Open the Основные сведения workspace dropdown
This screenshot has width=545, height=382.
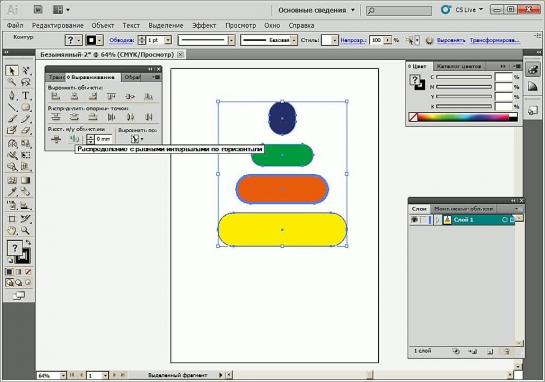(316, 10)
